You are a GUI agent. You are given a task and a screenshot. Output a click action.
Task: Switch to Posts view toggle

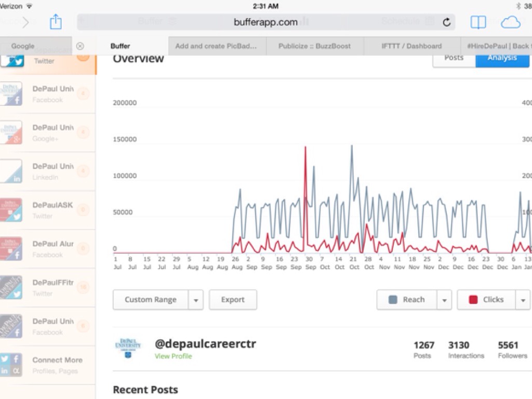point(454,58)
